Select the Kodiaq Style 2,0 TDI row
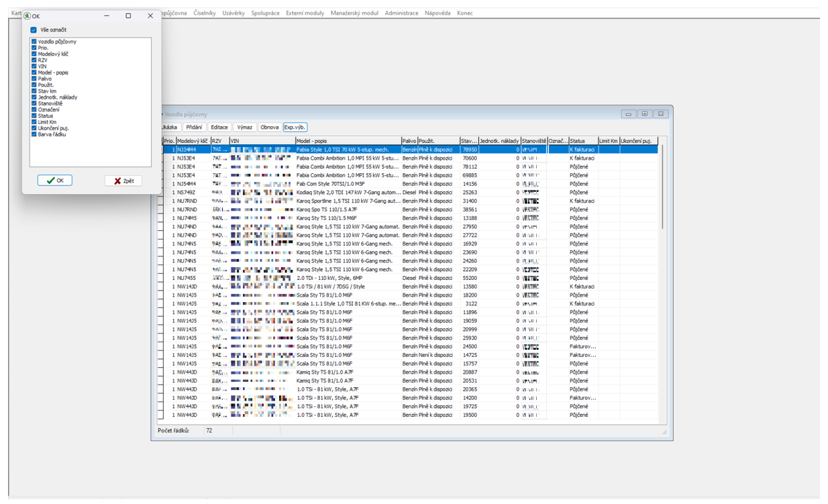Image resolution: width=828 pixels, height=504 pixels. click(x=348, y=193)
